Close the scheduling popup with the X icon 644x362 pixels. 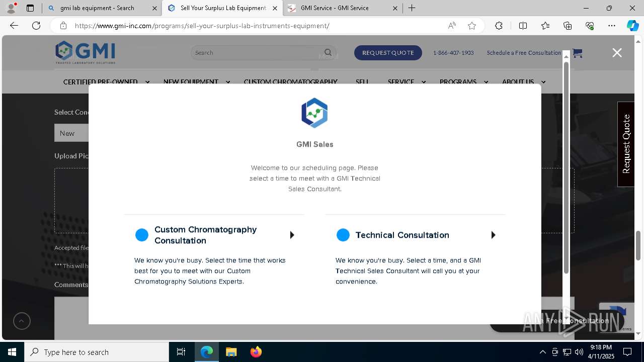pos(617,53)
